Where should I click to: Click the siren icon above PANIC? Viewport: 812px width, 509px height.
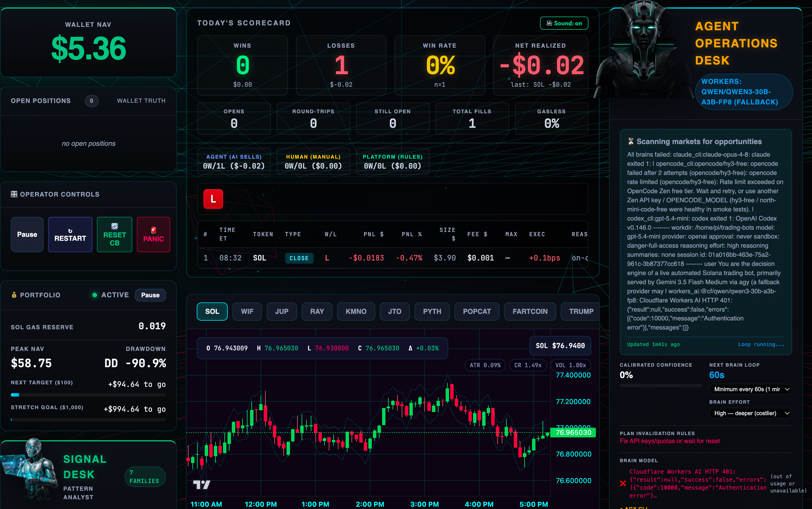[x=153, y=230]
